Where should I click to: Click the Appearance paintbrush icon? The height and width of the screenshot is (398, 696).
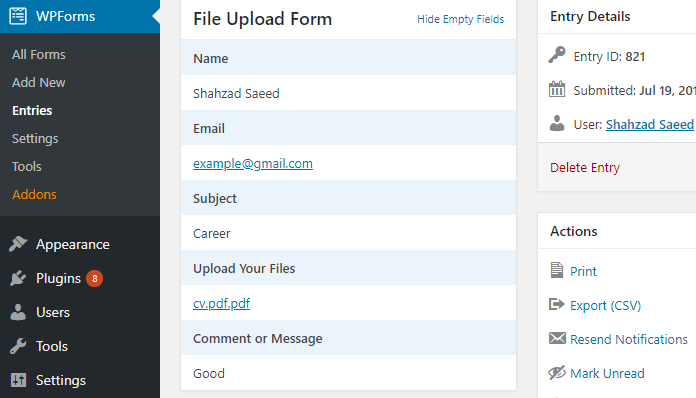[x=18, y=244]
